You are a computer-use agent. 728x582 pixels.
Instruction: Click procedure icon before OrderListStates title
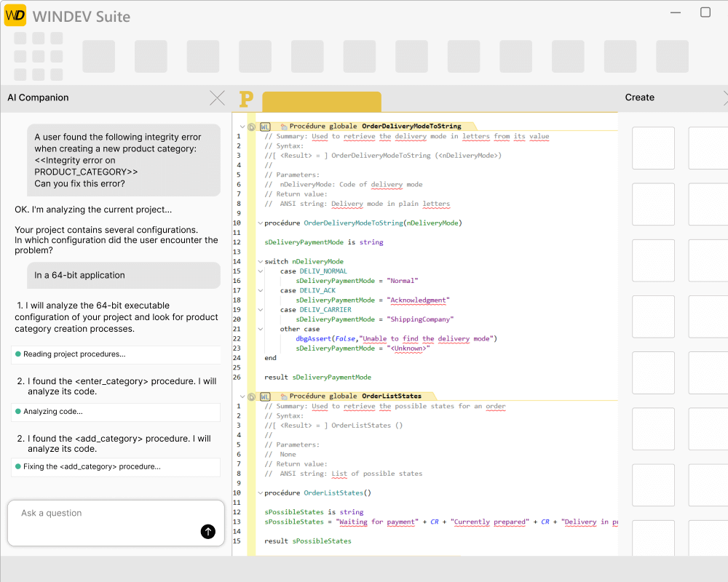(284, 396)
